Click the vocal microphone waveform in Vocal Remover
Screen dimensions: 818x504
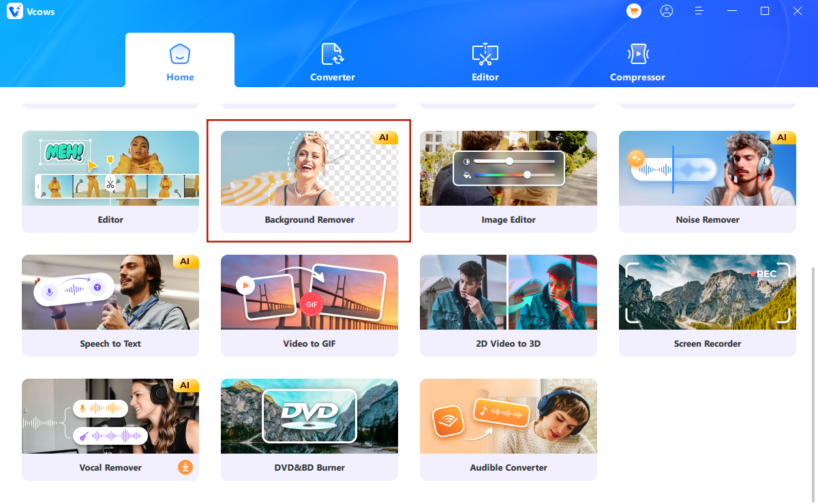[100, 409]
